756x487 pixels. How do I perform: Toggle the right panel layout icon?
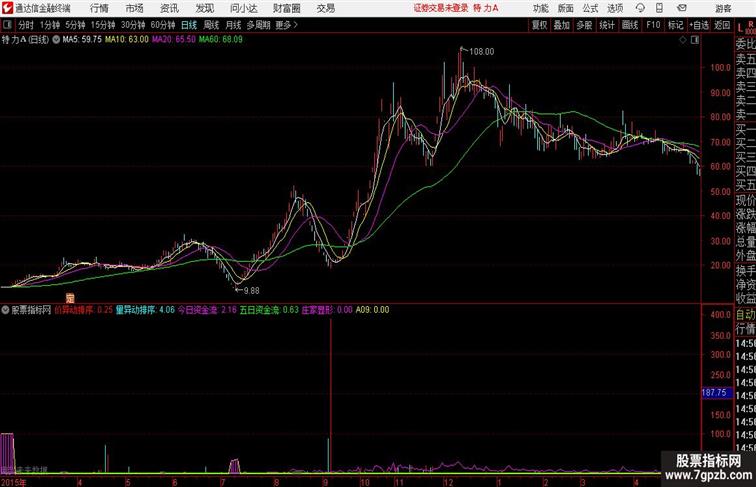(x=695, y=40)
